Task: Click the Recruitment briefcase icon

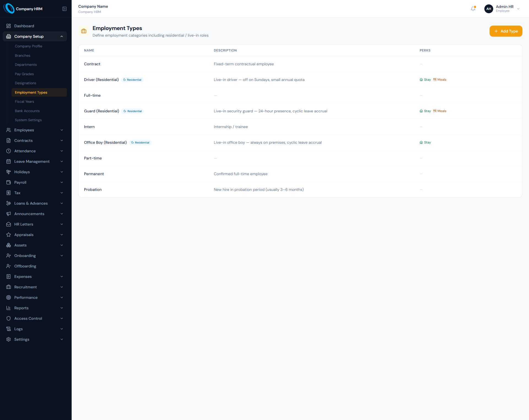Action: pos(9,287)
